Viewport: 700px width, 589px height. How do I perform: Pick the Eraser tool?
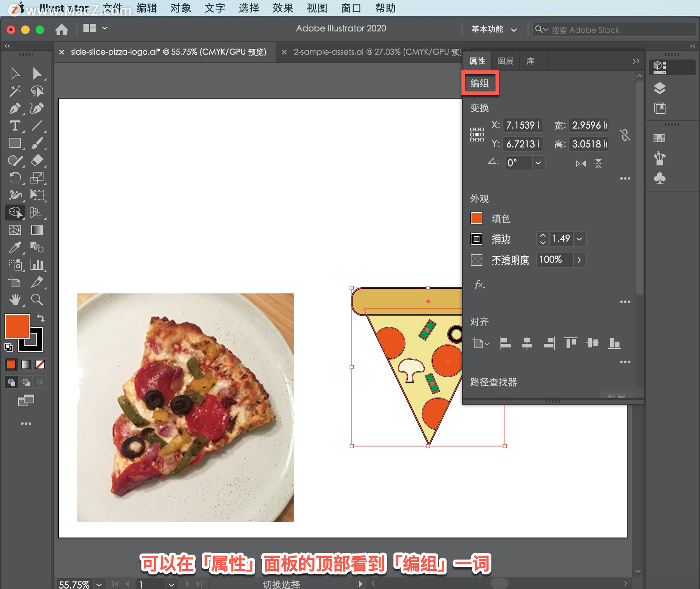coord(37,160)
